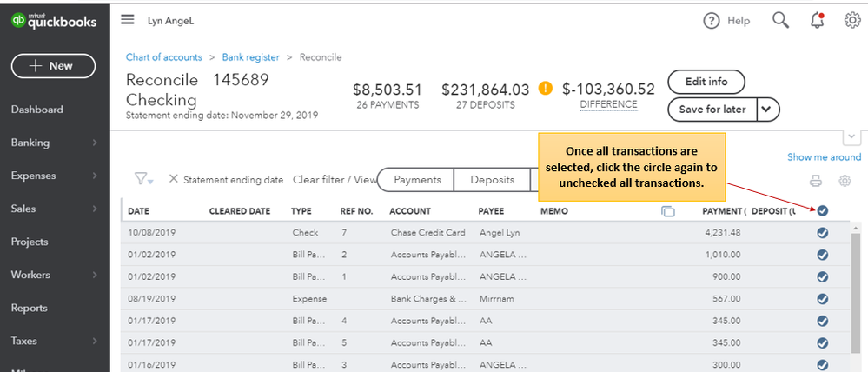This screenshot has height=372, width=868.
Task: Open Reports in the sidebar
Action: click(29, 308)
